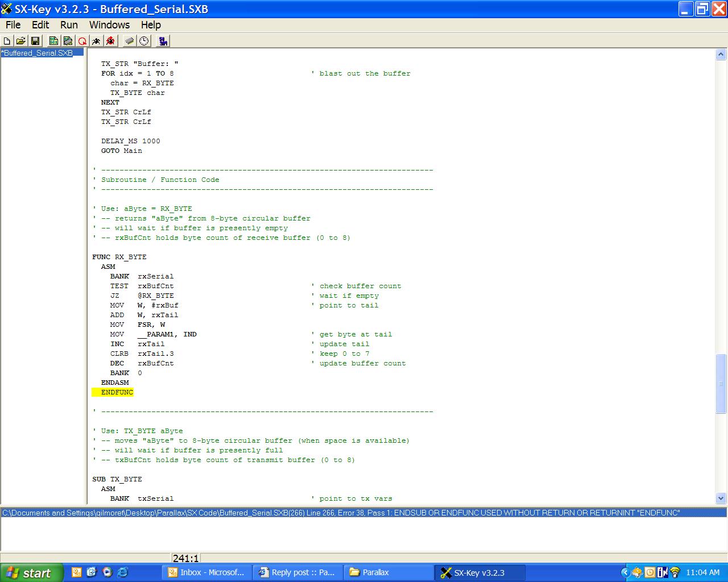This screenshot has height=582, width=728.
Task: Click the Clock toolbar icon
Action: coord(144,41)
